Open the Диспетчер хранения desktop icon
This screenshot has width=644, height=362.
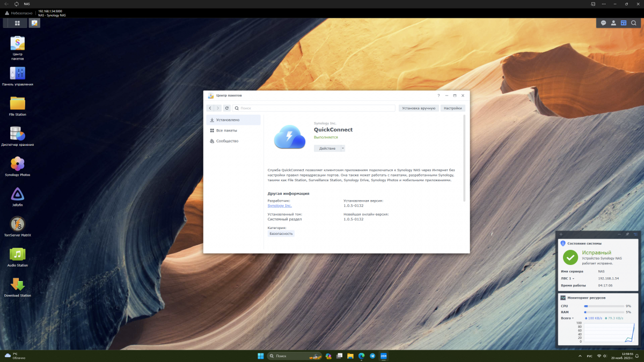[18, 136]
